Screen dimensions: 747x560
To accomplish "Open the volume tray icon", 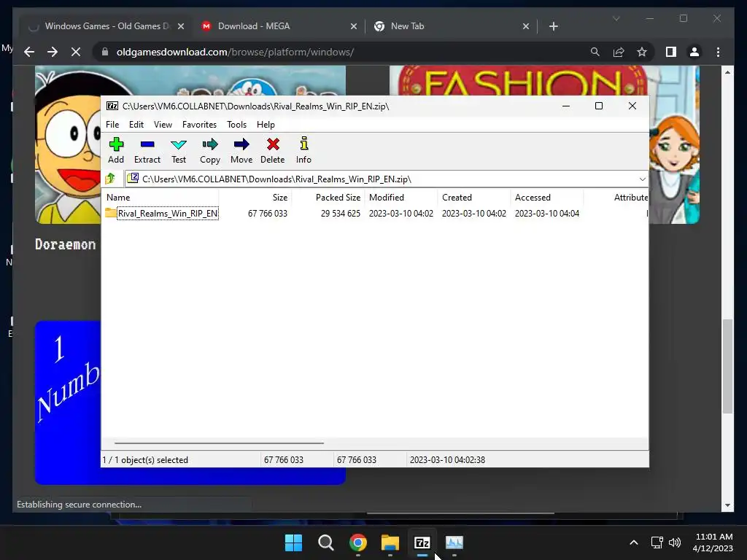I will [675, 542].
